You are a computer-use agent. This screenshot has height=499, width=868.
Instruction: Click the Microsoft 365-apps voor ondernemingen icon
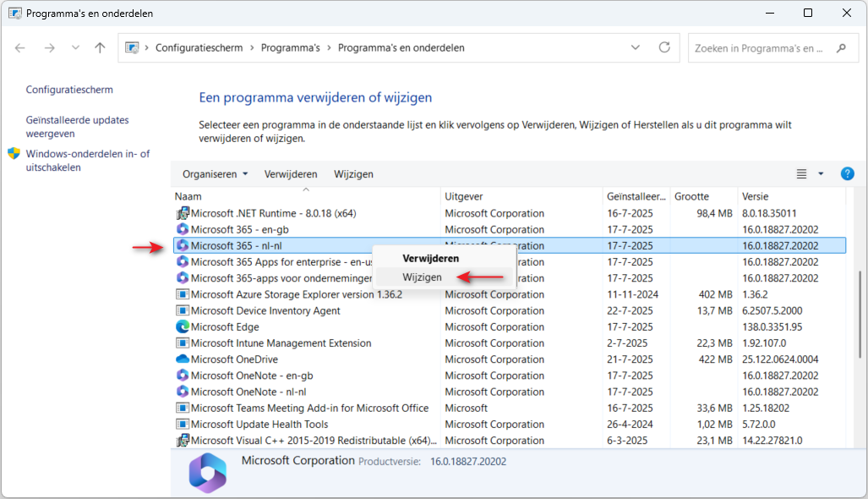pyautogui.click(x=182, y=278)
